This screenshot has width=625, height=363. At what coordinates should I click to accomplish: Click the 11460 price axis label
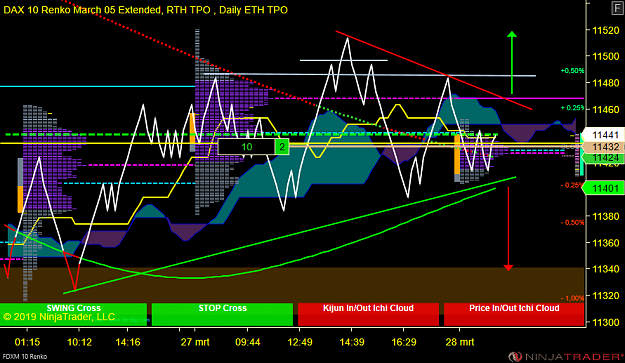click(x=605, y=110)
